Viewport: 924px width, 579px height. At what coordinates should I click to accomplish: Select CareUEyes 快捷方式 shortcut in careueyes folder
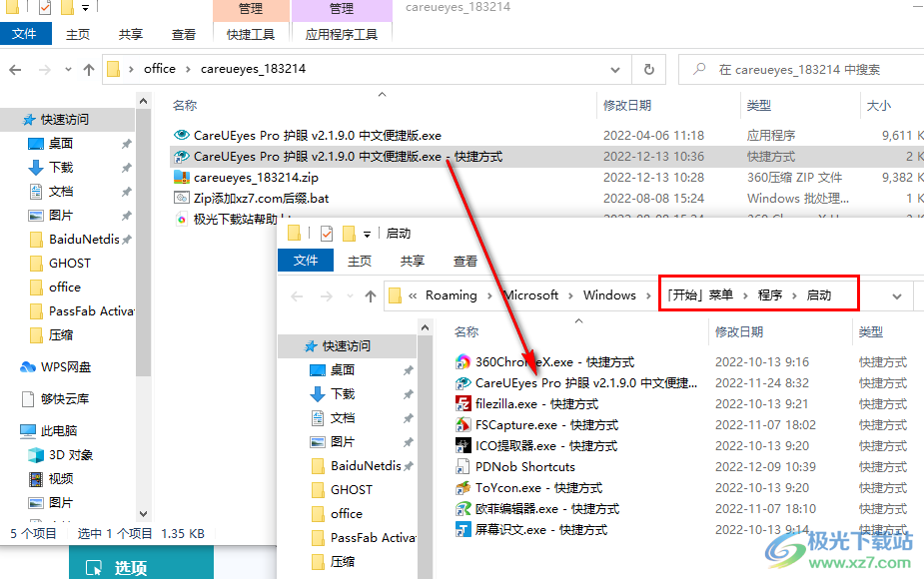pos(349,157)
